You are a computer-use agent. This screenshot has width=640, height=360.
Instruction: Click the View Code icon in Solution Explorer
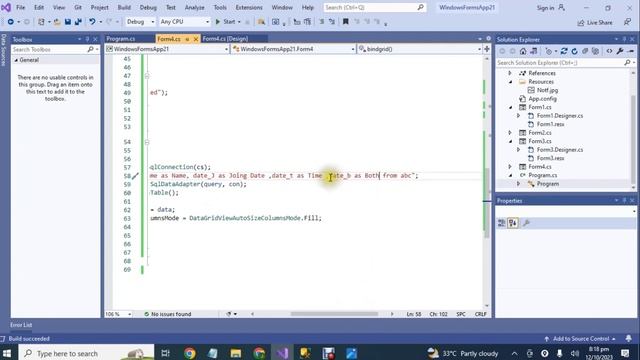pos(609,51)
